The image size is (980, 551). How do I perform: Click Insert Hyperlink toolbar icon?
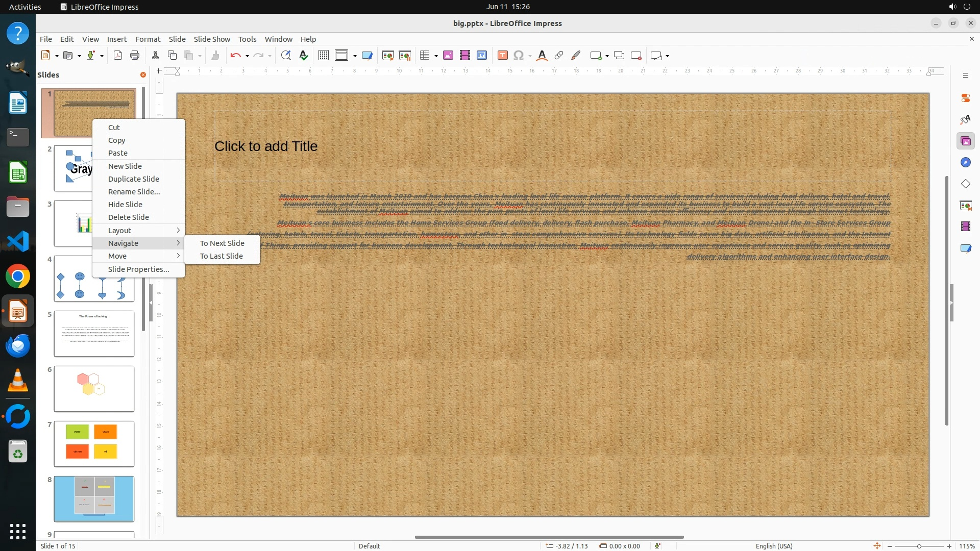559,56
